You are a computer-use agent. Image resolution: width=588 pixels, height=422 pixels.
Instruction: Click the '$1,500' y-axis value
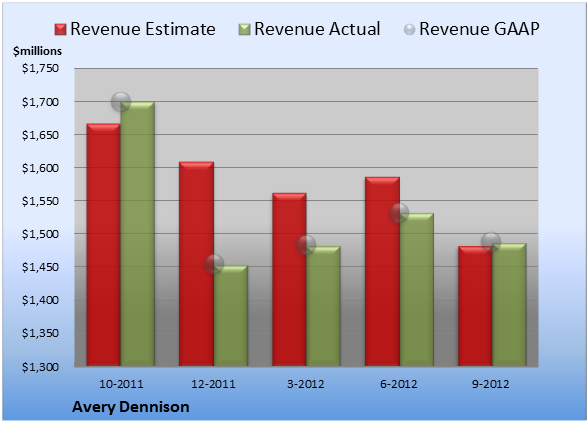[x=40, y=234]
